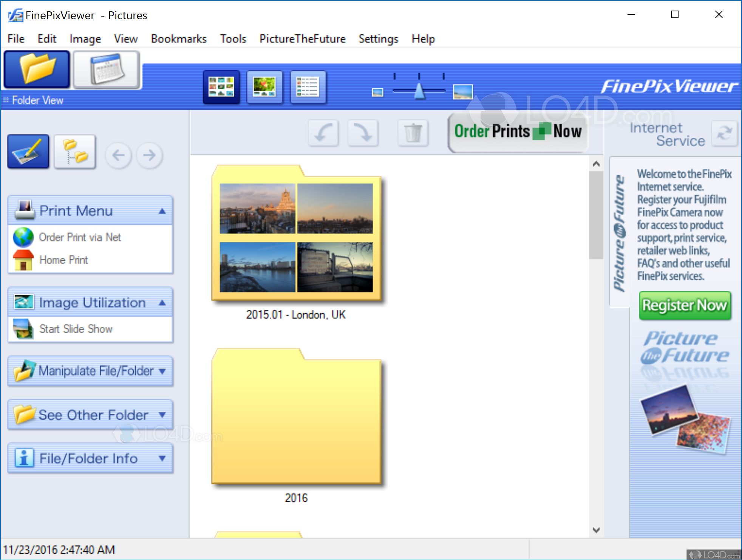Click the rotate right arrow icon
The height and width of the screenshot is (560, 742).
(x=363, y=133)
